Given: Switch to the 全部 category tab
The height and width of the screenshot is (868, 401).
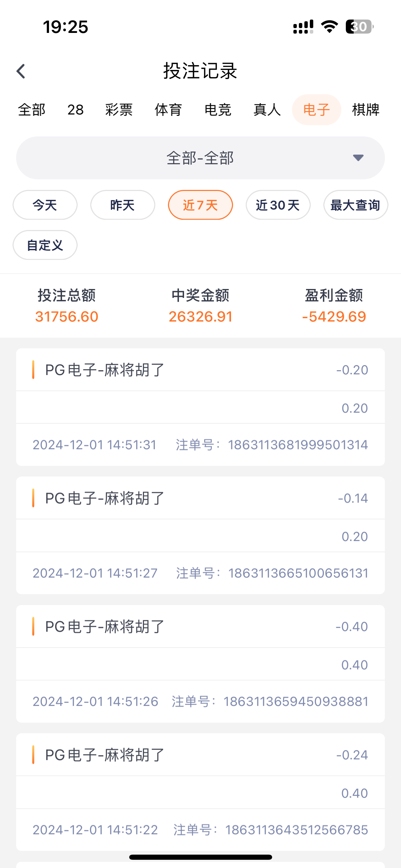Looking at the screenshot, I should point(32,110).
